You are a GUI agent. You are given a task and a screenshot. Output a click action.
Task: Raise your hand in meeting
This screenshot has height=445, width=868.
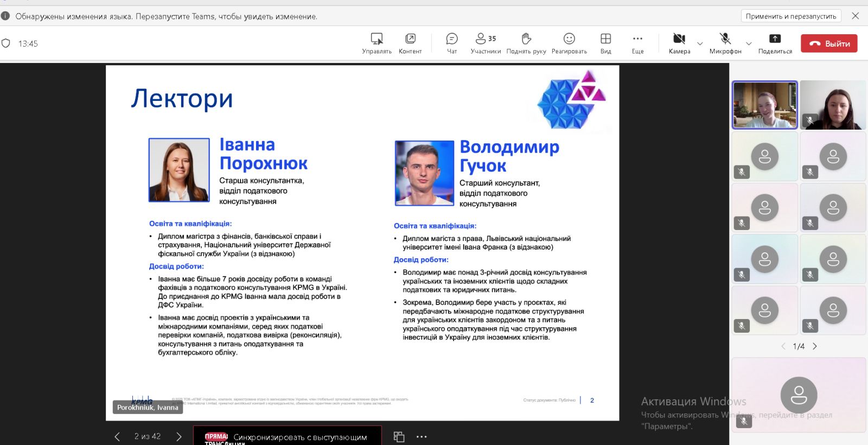[526, 43]
